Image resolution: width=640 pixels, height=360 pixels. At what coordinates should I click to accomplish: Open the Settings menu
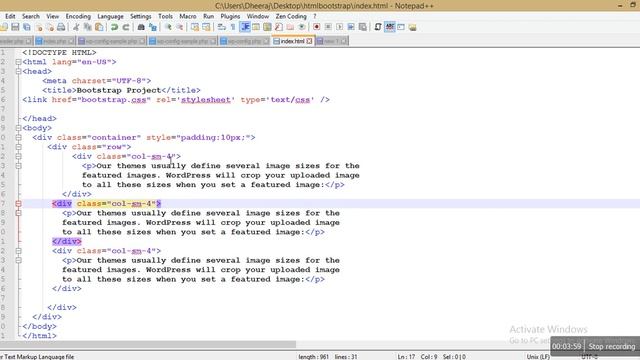140,16
